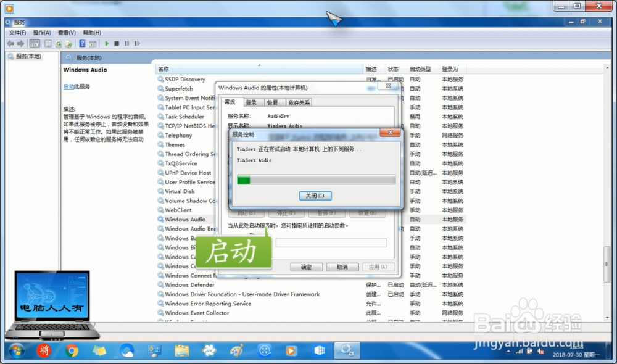Select the TxQBService row
Viewport: 617px width, 364px height.
(181, 163)
